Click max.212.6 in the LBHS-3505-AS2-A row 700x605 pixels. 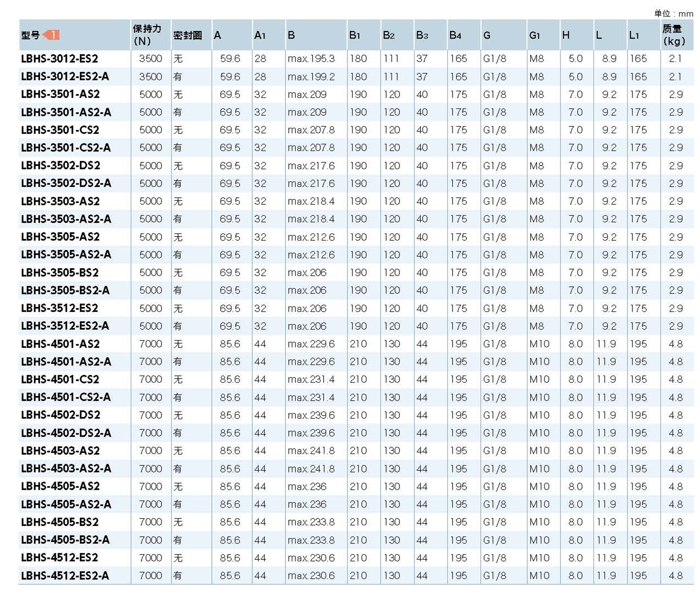[311, 254]
